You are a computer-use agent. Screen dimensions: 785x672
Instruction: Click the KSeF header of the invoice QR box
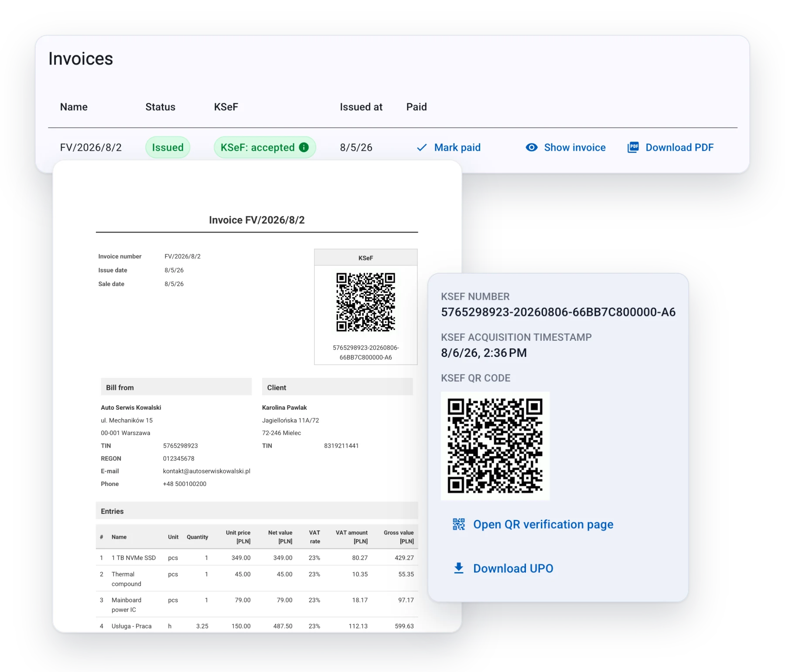[x=366, y=258]
